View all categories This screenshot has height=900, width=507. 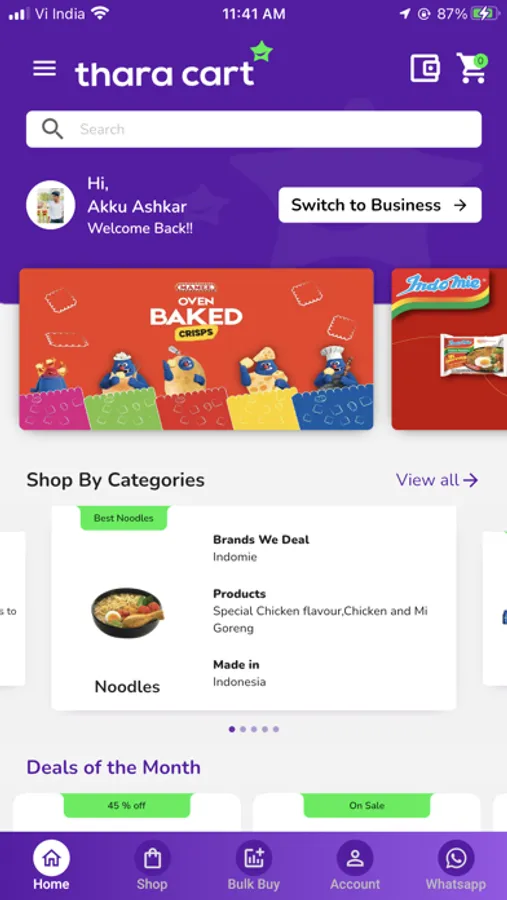[x=437, y=480]
